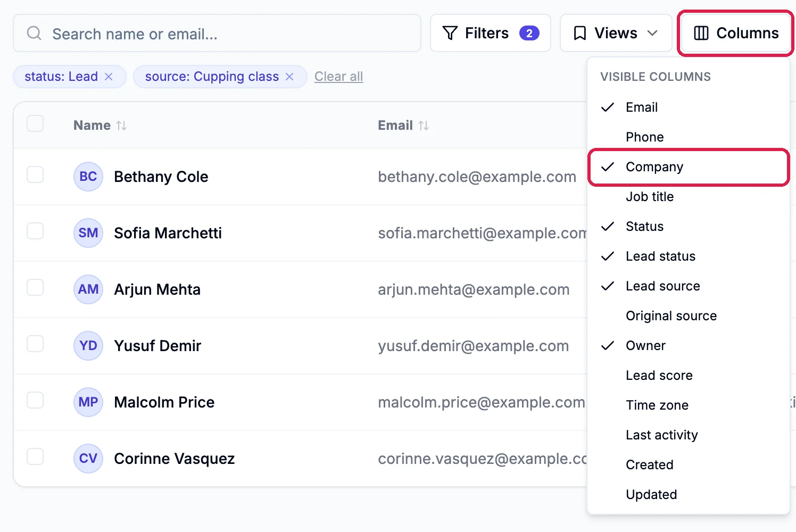This screenshot has width=796, height=532.
Task: Show the Last activity column
Action: tap(689, 435)
